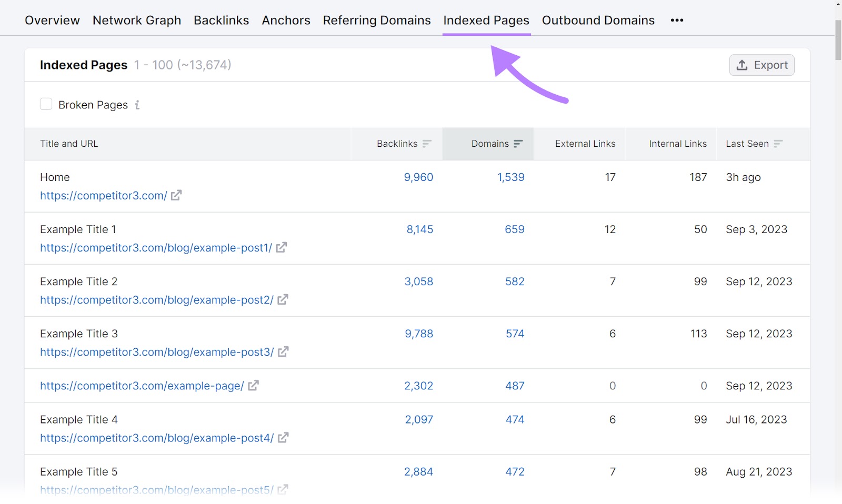
Task: Click the external link icon for example-post2
Action: pyautogui.click(x=283, y=299)
